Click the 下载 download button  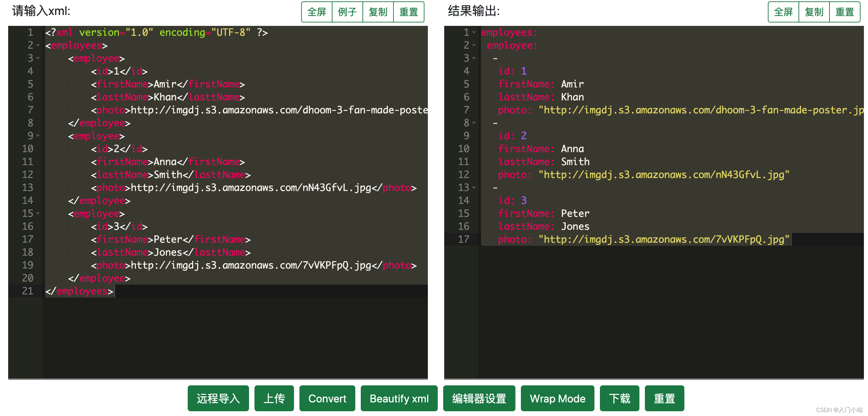pyautogui.click(x=619, y=398)
